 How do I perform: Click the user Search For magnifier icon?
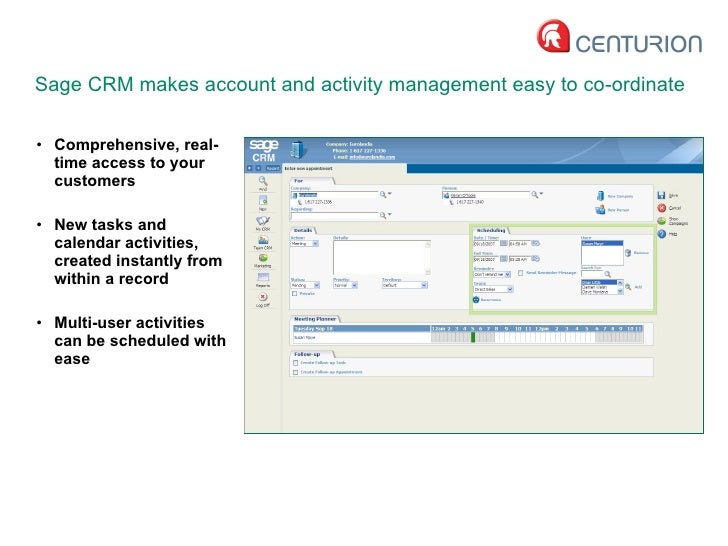pyautogui.click(x=607, y=274)
